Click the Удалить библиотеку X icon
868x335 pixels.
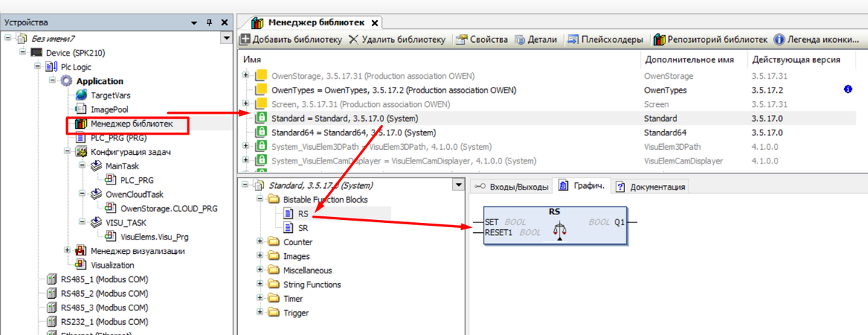tap(353, 39)
